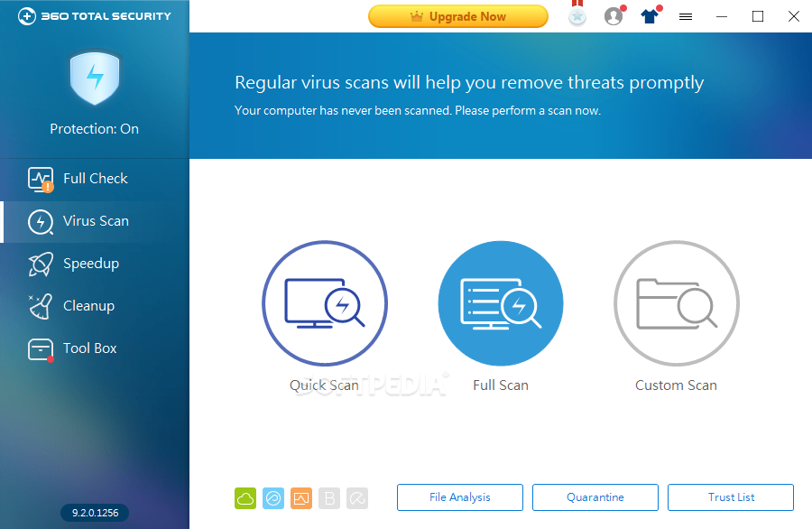Click the Quick Scan label
The width and height of the screenshot is (812, 529).
[324, 385]
